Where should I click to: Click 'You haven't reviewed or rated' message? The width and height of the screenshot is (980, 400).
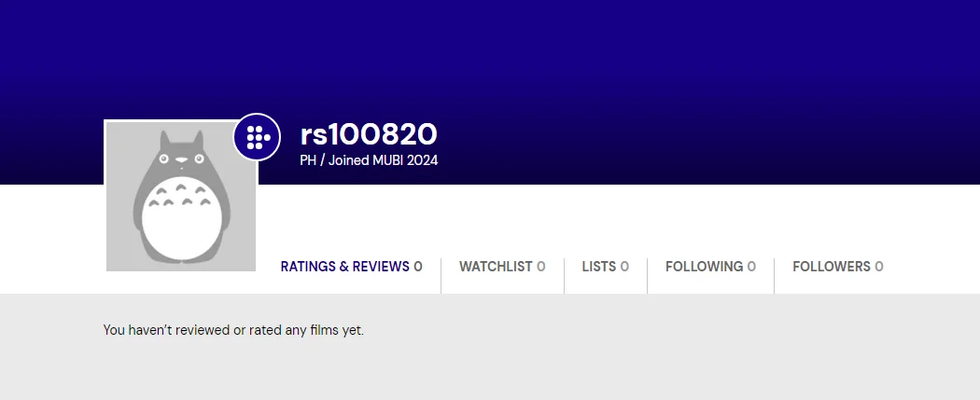[x=233, y=330]
